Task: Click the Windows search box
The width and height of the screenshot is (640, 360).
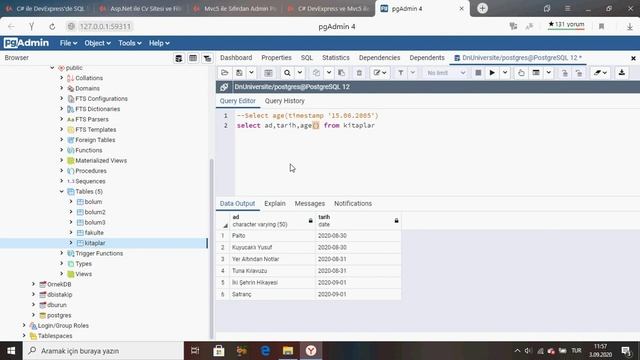Action: 103,351
